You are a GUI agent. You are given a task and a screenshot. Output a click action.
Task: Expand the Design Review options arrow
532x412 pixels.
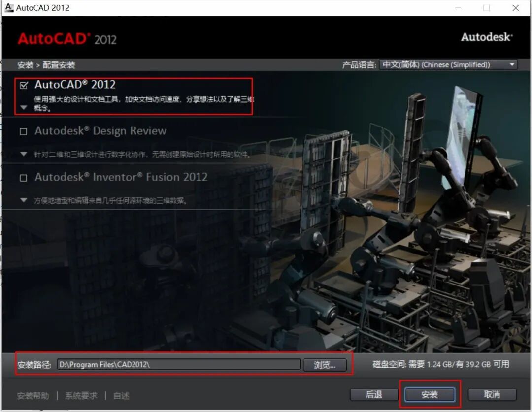24,154
